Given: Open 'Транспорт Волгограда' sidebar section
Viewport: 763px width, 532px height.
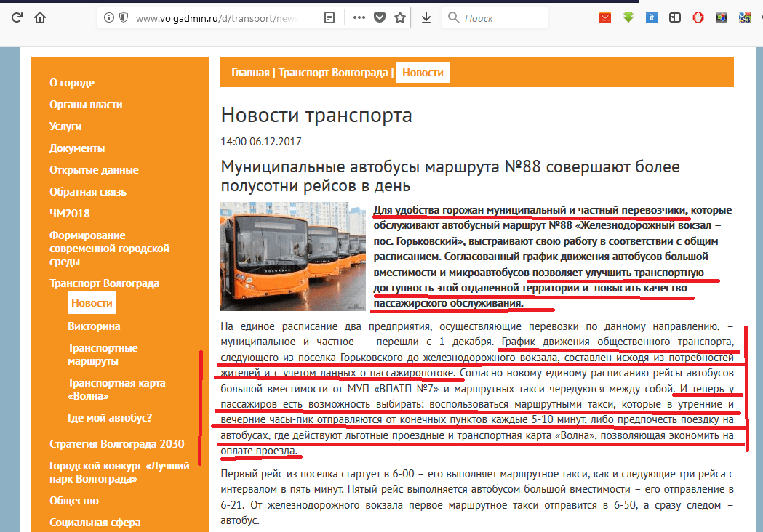Looking at the screenshot, I should [x=104, y=283].
